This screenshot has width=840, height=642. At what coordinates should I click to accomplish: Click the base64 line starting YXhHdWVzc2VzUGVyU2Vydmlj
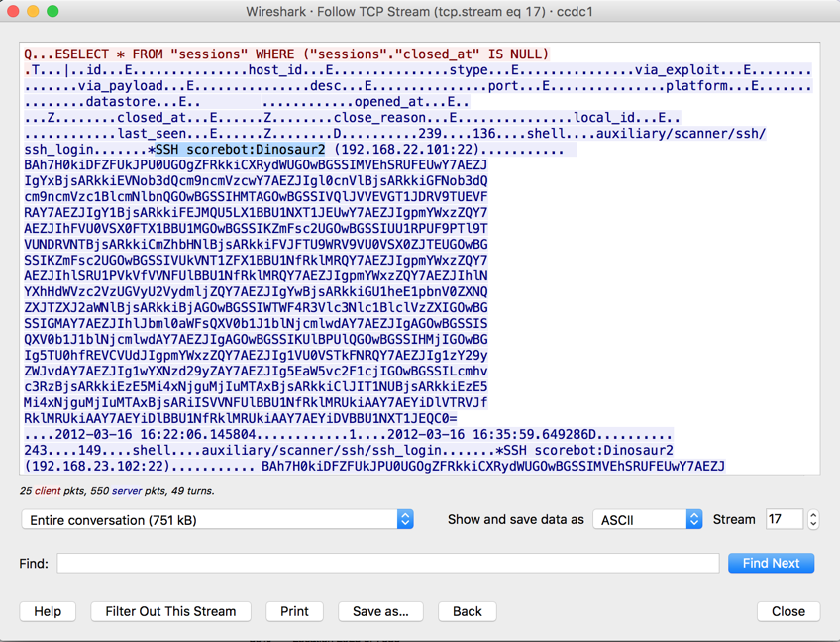256,291
